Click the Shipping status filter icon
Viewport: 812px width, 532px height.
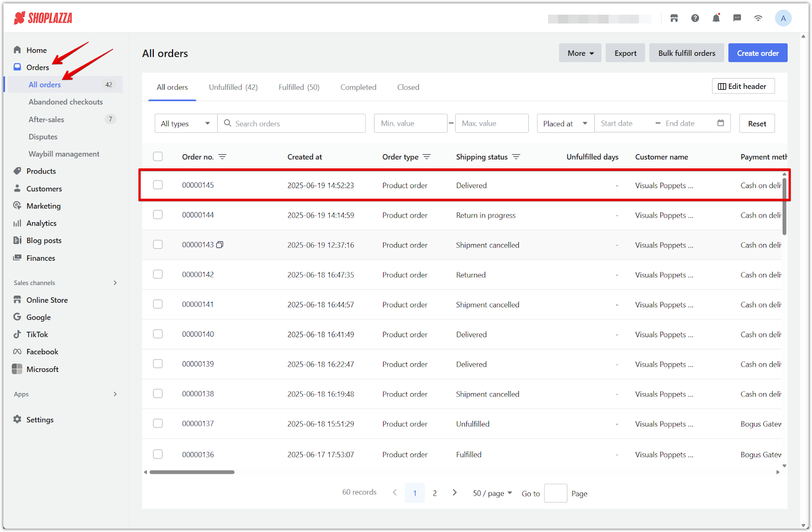(x=516, y=157)
